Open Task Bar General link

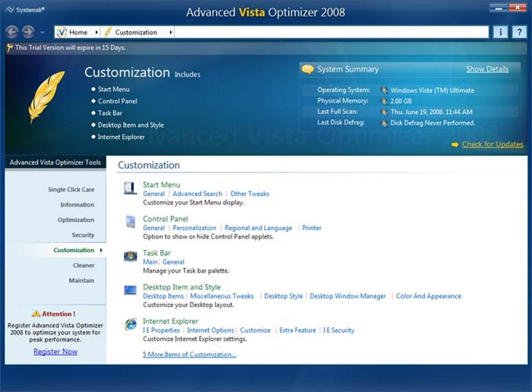[x=173, y=262]
